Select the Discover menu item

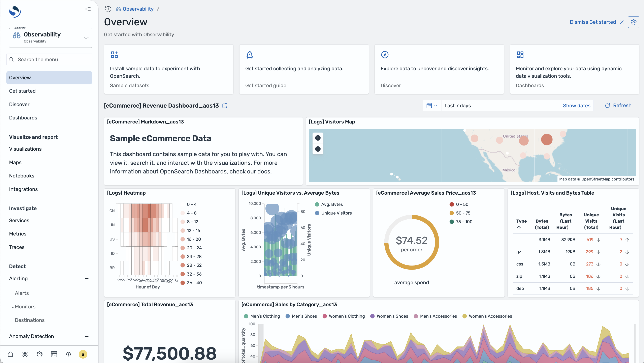[19, 104]
